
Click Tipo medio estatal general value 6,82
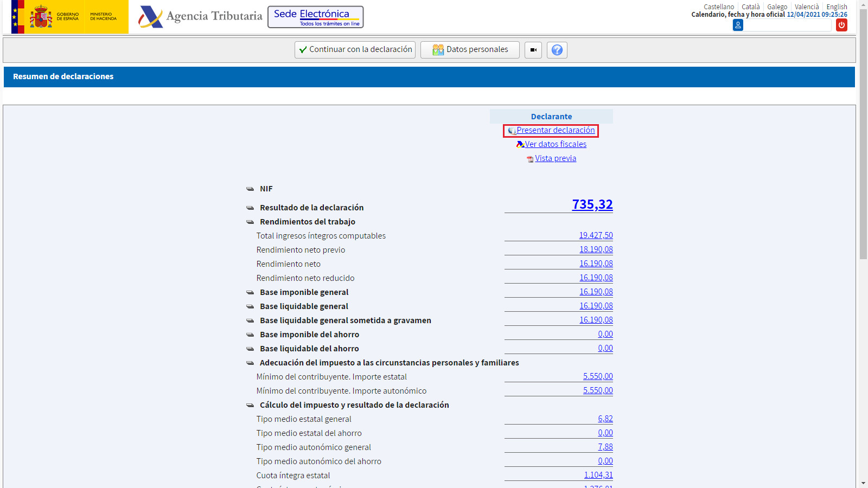tap(605, 419)
